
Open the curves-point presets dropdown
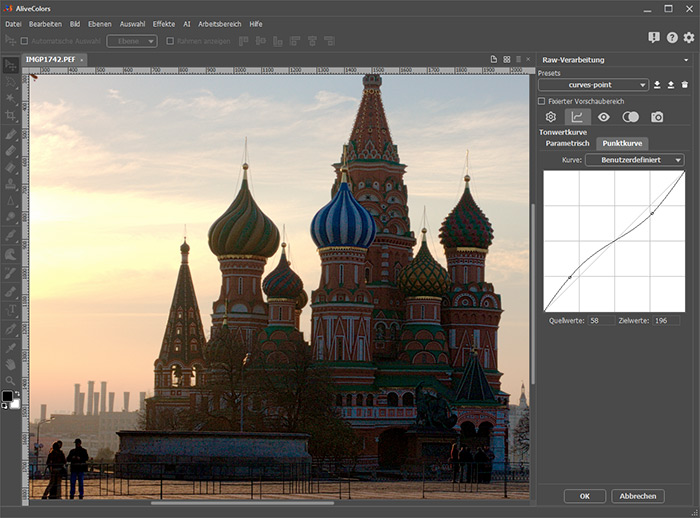tap(593, 85)
